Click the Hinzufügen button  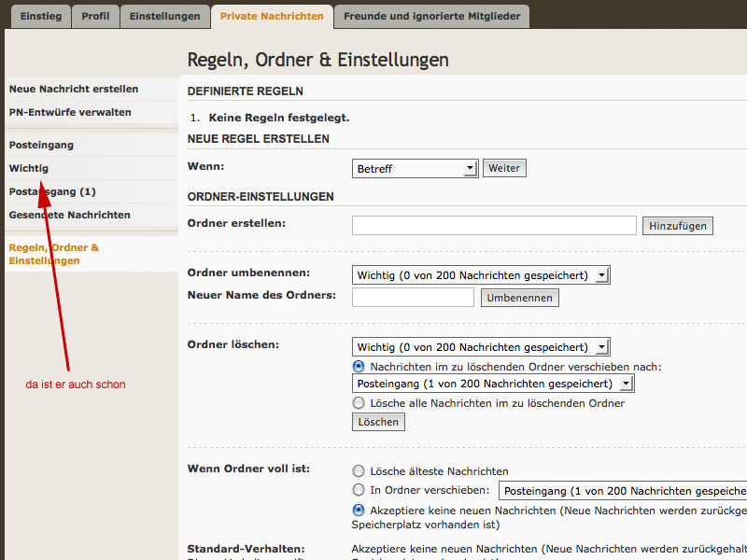point(677,226)
